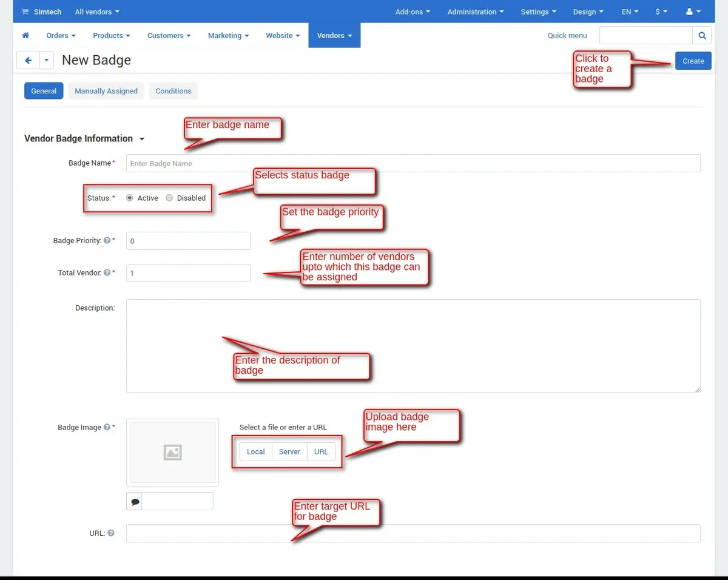728x580 pixels.
Task: Open the Products menu
Action: pyautogui.click(x=112, y=36)
